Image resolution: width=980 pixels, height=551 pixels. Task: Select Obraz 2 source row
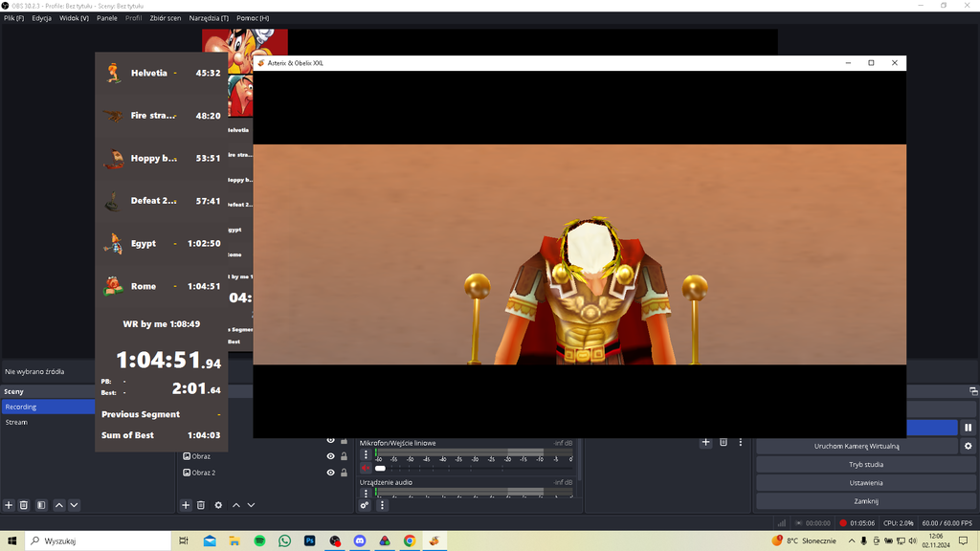[x=266, y=473]
